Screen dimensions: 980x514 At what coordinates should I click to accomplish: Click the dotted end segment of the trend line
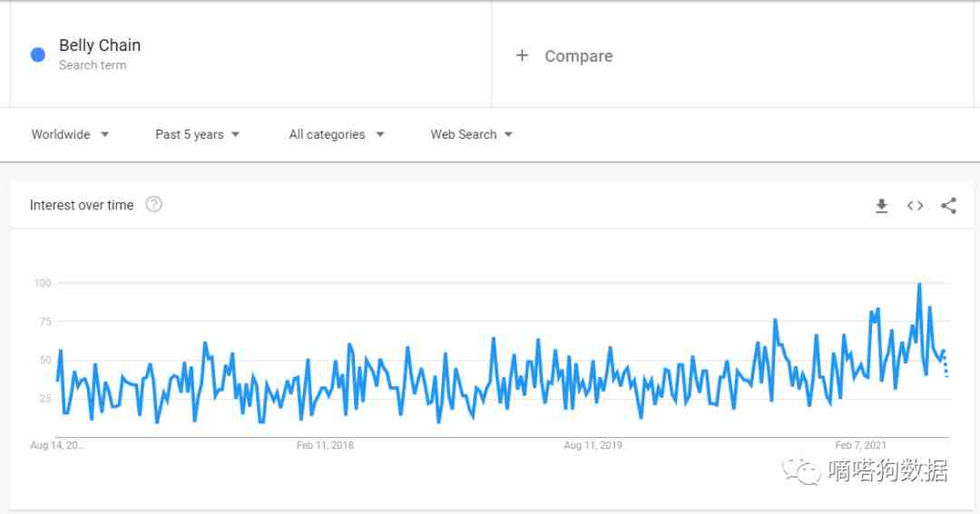tap(946, 365)
